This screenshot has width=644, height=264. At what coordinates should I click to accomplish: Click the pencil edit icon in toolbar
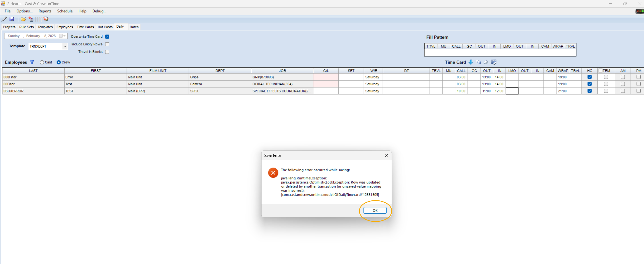pyautogui.click(x=4, y=19)
